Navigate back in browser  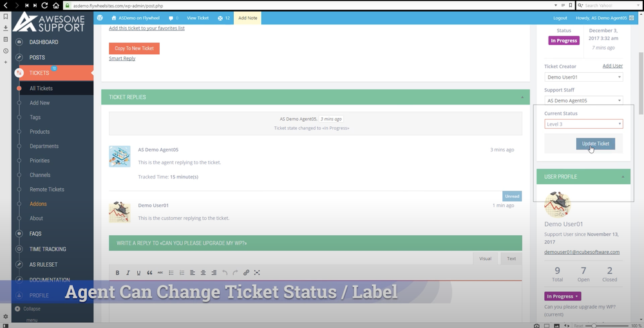6,5
